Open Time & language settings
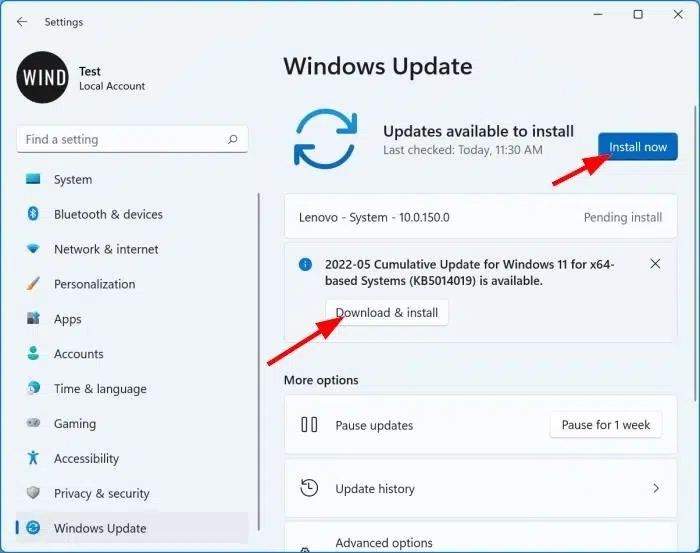The height and width of the screenshot is (553, 700). pyautogui.click(x=132, y=388)
